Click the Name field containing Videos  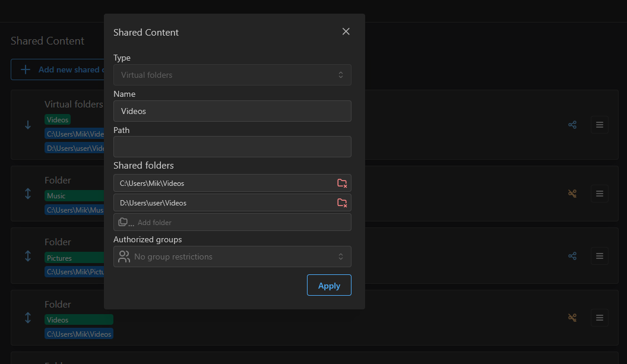(x=232, y=111)
